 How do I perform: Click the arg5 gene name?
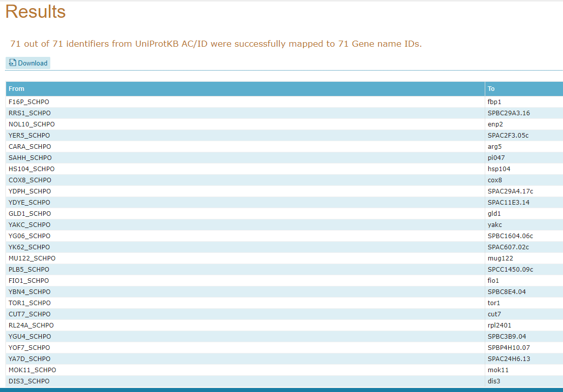pos(494,147)
